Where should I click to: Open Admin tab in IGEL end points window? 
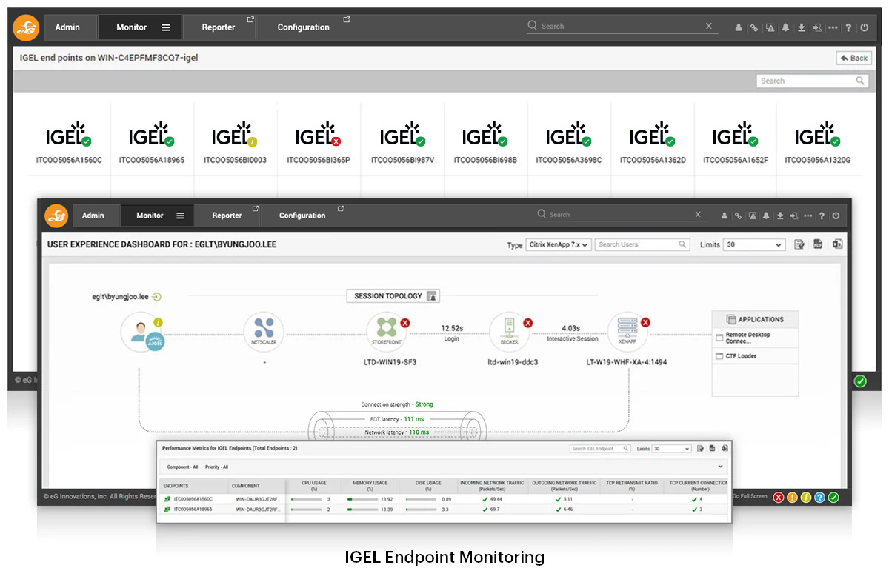pos(67,27)
